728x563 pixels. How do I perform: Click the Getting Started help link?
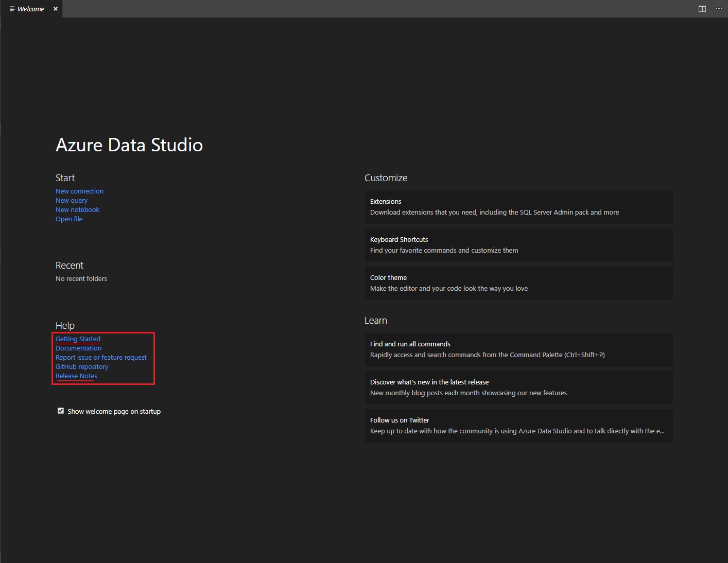77,339
